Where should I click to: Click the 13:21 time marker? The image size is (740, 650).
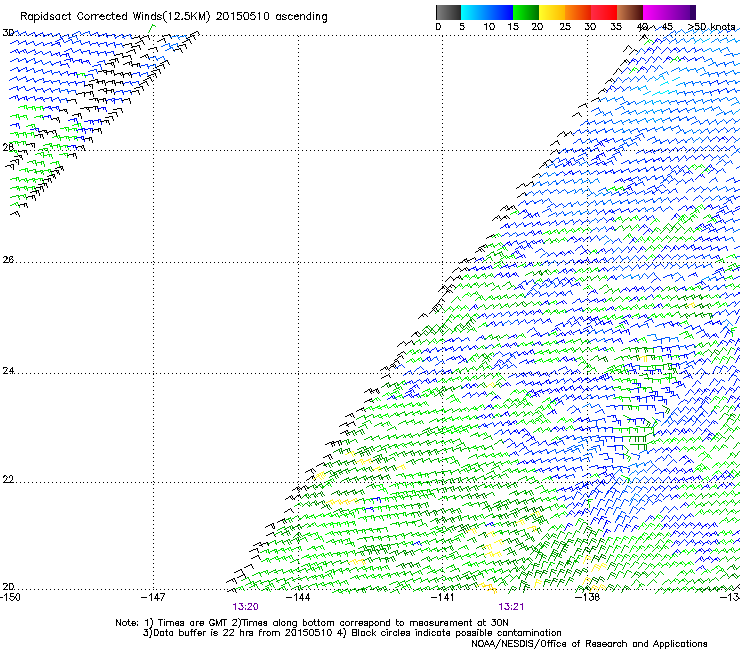pyautogui.click(x=511, y=607)
